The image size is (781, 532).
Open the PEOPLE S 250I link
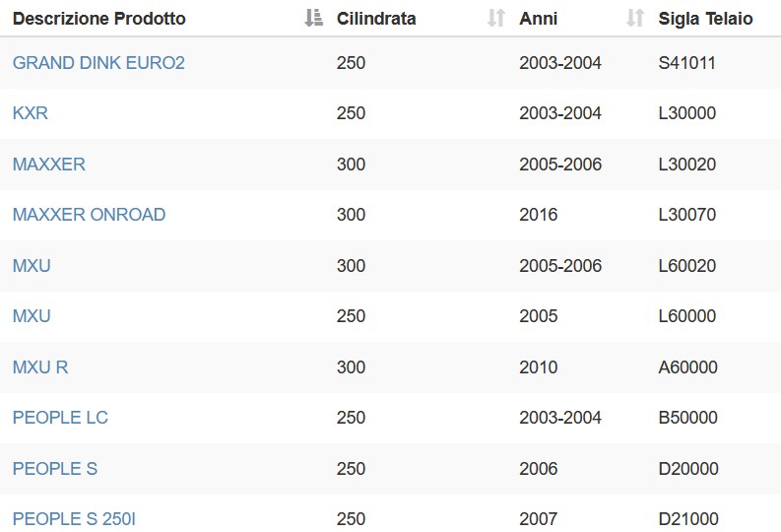click(x=74, y=519)
